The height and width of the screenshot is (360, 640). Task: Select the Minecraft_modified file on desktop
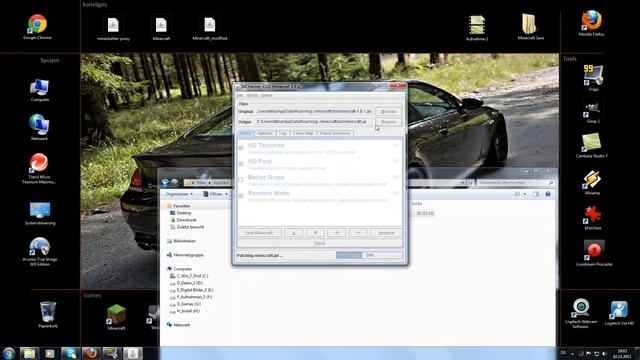(210, 28)
